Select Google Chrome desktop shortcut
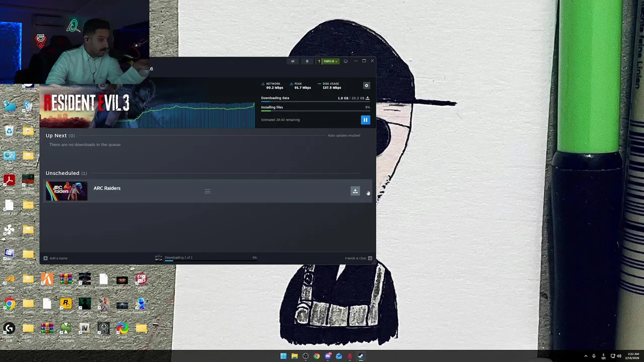This screenshot has width=644, height=362. (9, 306)
